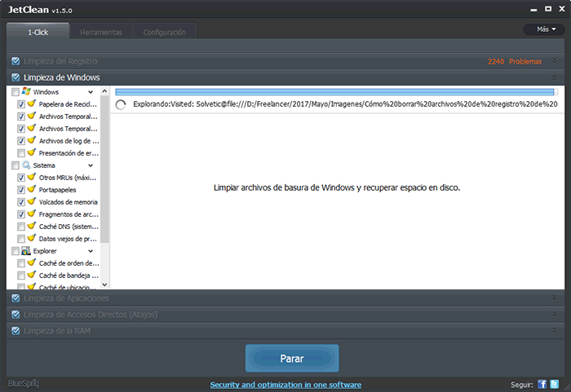Expand the Limpieza de Aplicaciones section
The image size is (571, 392).
point(554,298)
